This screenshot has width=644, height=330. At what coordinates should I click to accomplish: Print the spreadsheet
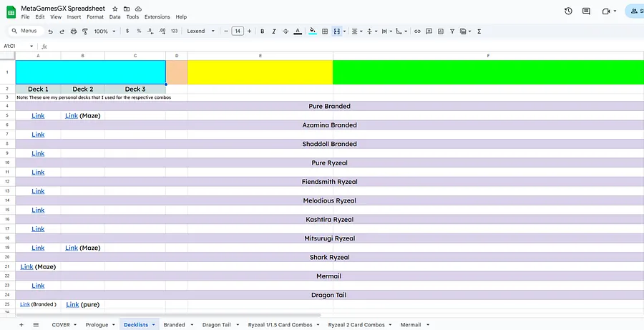point(74,31)
